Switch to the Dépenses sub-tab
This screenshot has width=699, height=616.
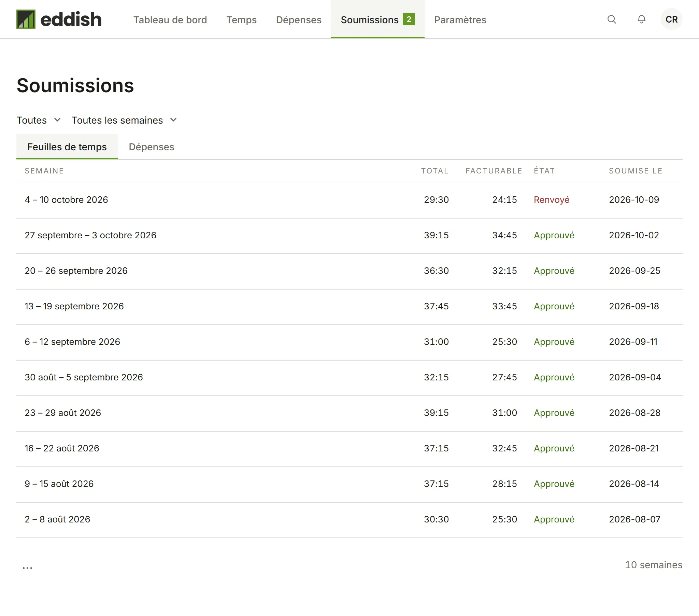pyautogui.click(x=152, y=147)
